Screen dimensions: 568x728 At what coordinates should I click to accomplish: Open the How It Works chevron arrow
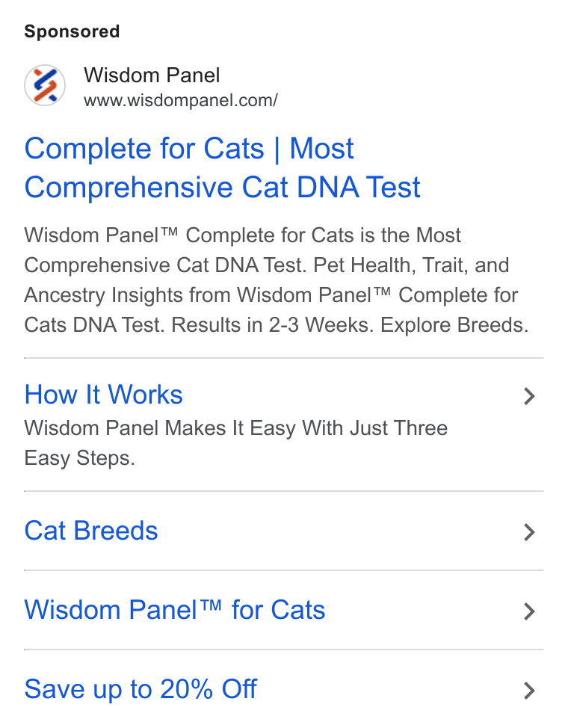529,396
